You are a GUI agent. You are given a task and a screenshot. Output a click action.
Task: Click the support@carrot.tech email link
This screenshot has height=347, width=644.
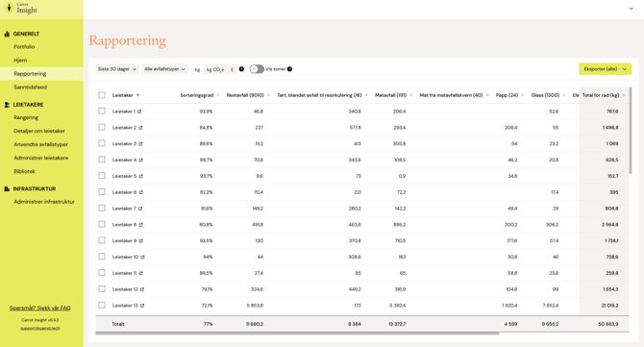point(40,329)
